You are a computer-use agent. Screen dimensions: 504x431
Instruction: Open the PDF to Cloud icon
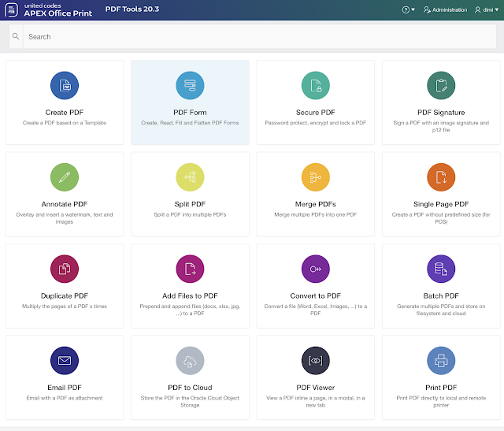pyautogui.click(x=190, y=360)
